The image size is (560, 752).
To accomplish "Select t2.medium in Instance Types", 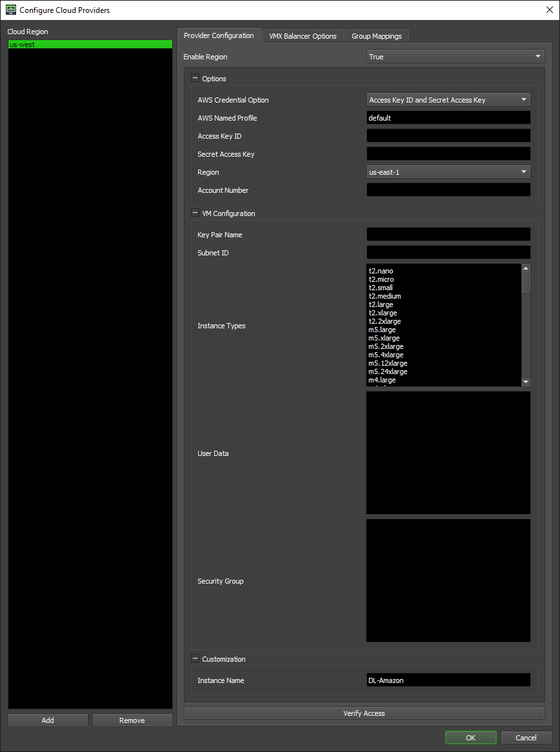I will pyautogui.click(x=385, y=297).
